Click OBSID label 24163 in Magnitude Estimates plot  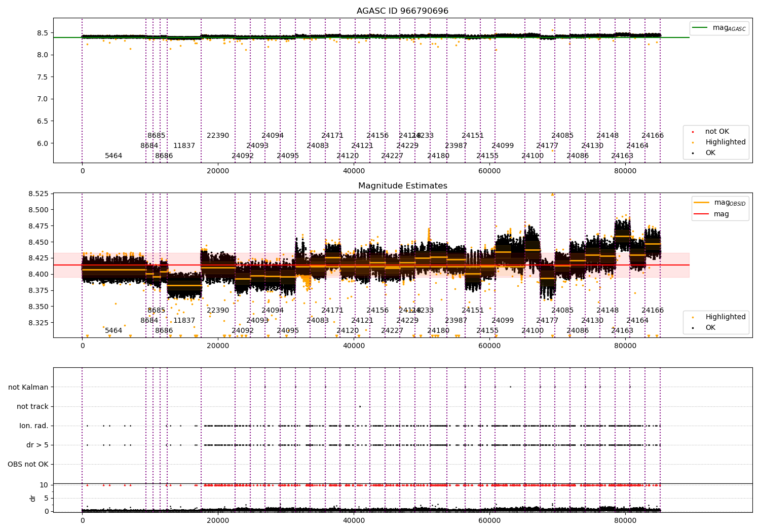point(622,331)
